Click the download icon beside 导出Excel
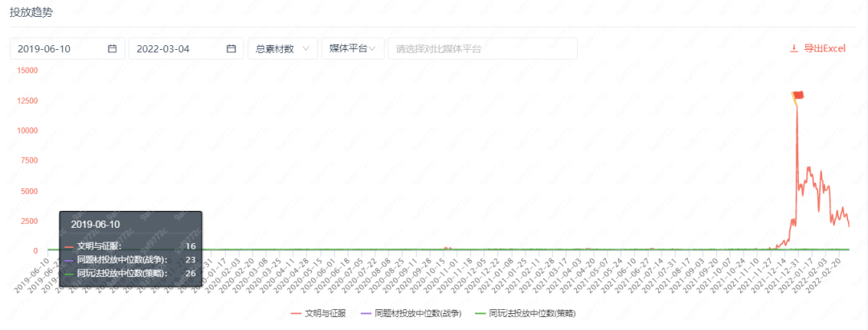Screen dimensions: 868x330 [794, 48]
